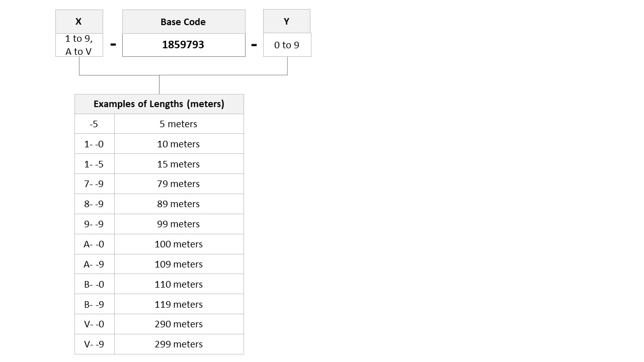The width and height of the screenshot is (644, 362).
Task: Select the '7- -9' code cell
Action: (x=95, y=184)
